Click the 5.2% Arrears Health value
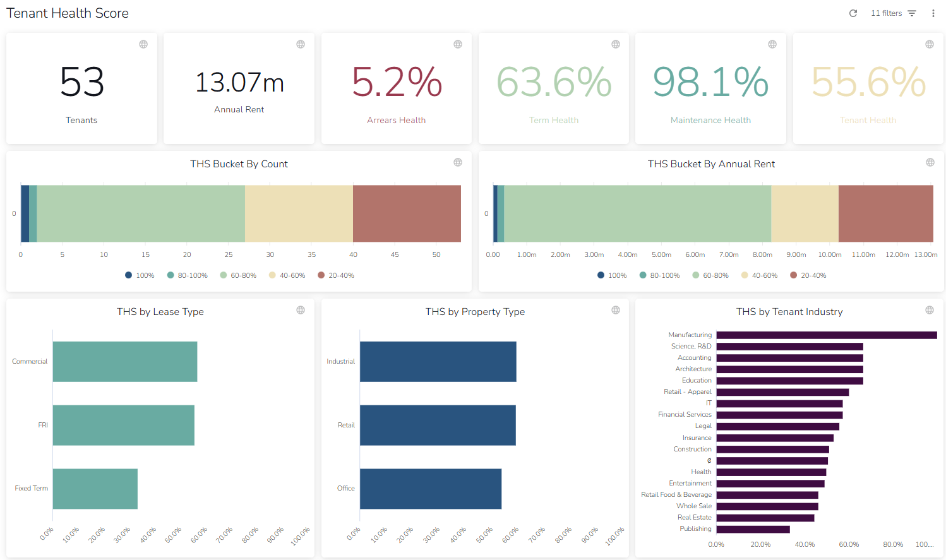This screenshot has width=946, height=560. 397,82
